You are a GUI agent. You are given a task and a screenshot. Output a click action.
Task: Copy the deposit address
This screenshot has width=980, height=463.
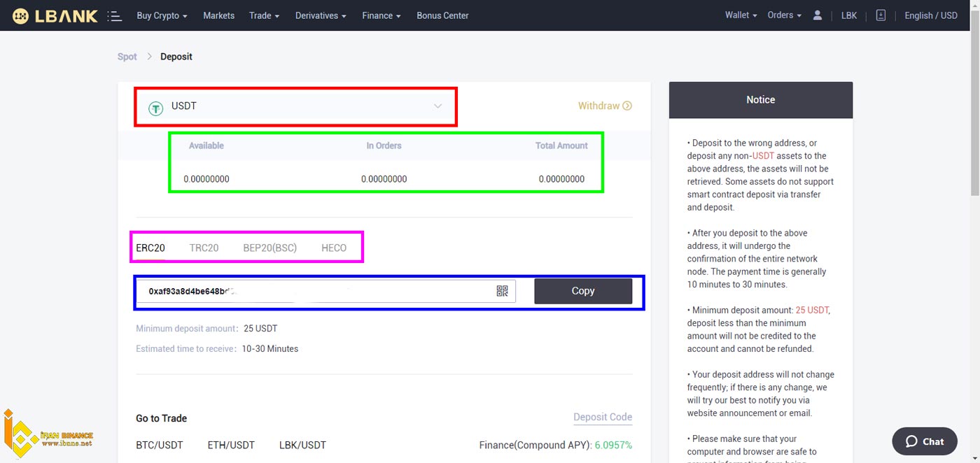click(583, 291)
